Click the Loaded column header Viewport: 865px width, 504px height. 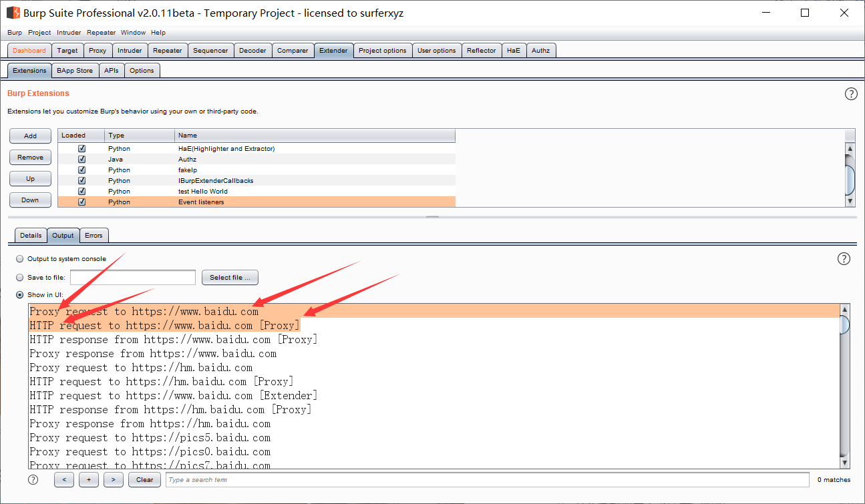click(x=81, y=136)
